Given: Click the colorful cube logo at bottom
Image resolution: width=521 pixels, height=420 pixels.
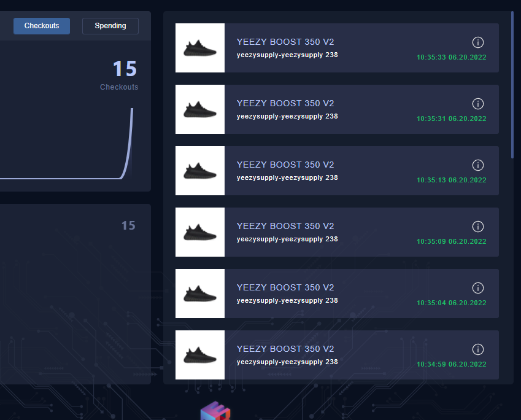Looking at the screenshot, I should [215, 411].
